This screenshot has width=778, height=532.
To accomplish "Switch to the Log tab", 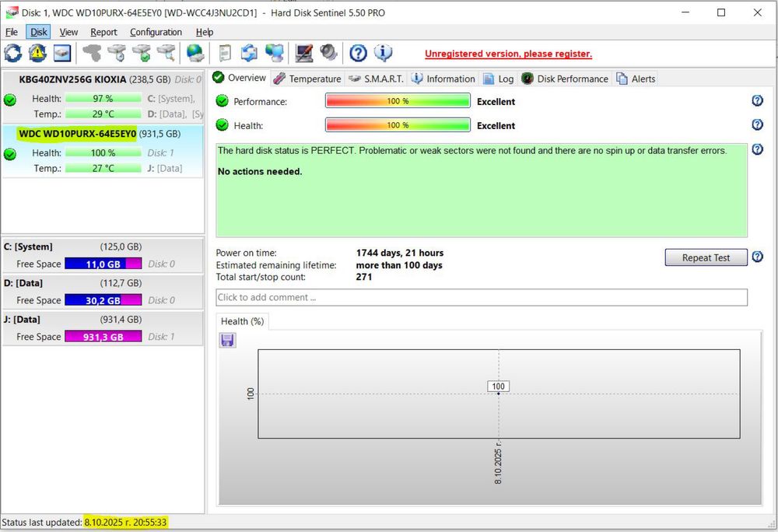I will click(499, 79).
